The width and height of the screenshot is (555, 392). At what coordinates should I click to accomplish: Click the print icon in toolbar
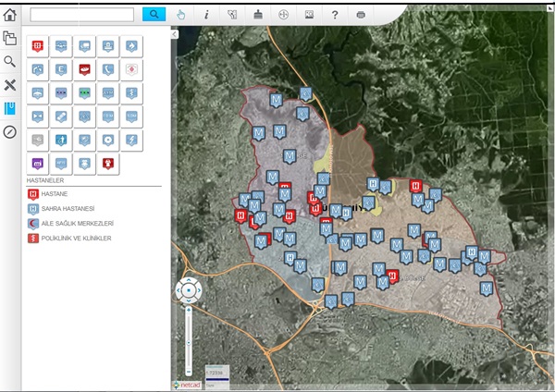click(361, 15)
